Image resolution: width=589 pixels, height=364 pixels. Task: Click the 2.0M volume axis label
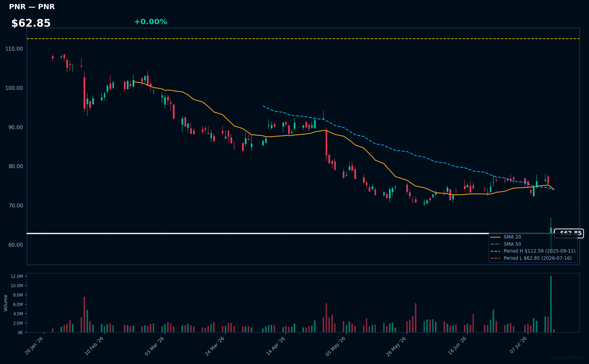pyautogui.click(x=18, y=323)
